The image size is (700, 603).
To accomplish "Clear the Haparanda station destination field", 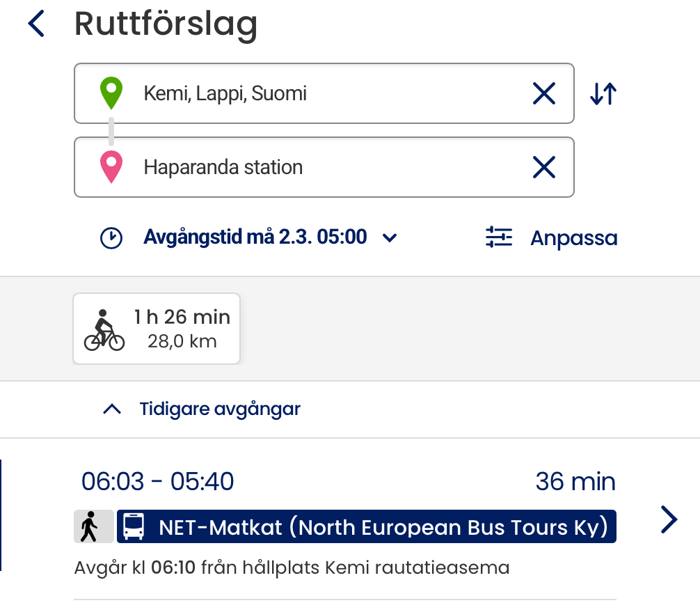I will pyautogui.click(x=543, y=167).
